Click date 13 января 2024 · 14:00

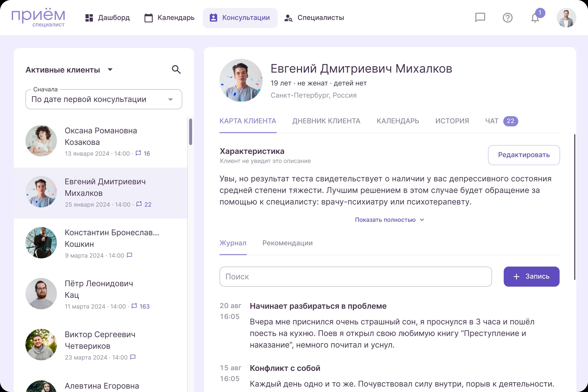click(97, 153)
